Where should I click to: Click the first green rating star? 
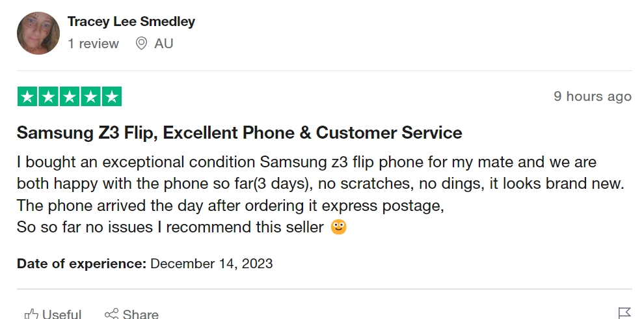tap(27, 96)
